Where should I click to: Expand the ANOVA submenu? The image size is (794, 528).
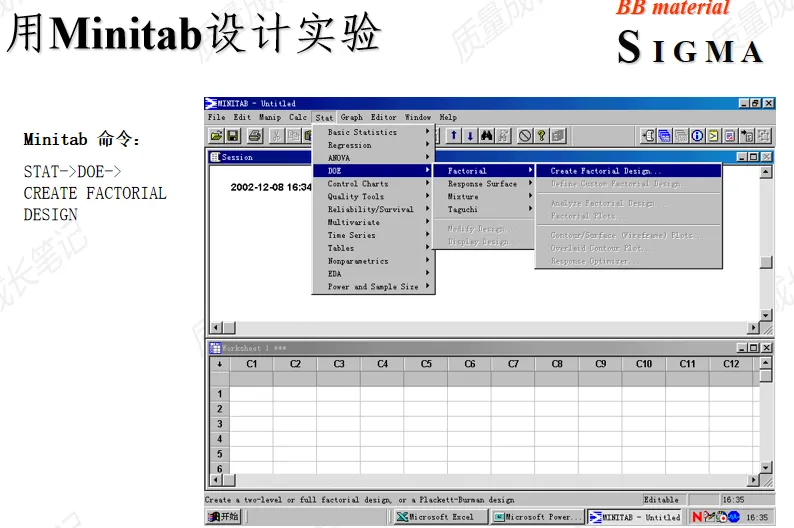pos(373,158)
